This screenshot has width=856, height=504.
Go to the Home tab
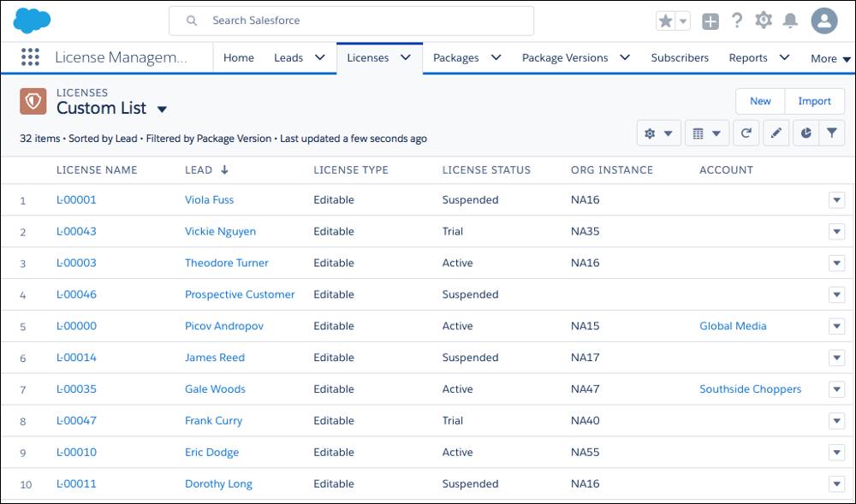(239, 58)
